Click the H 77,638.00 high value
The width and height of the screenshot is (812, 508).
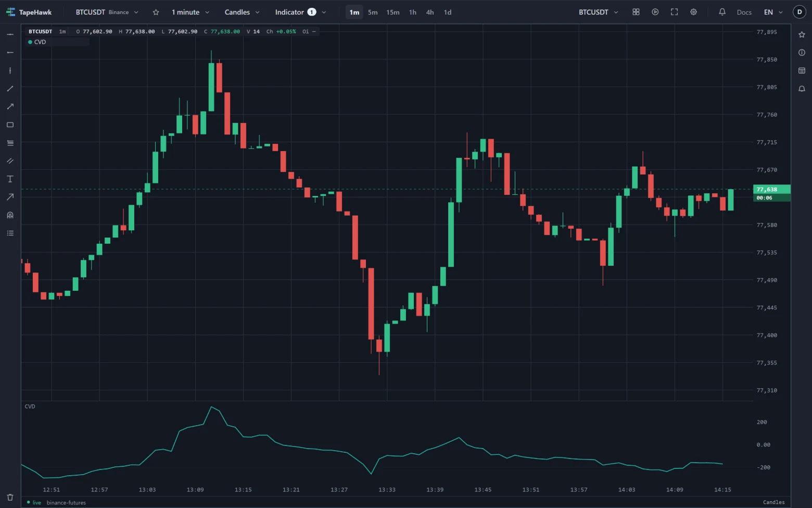coord(137,32)
